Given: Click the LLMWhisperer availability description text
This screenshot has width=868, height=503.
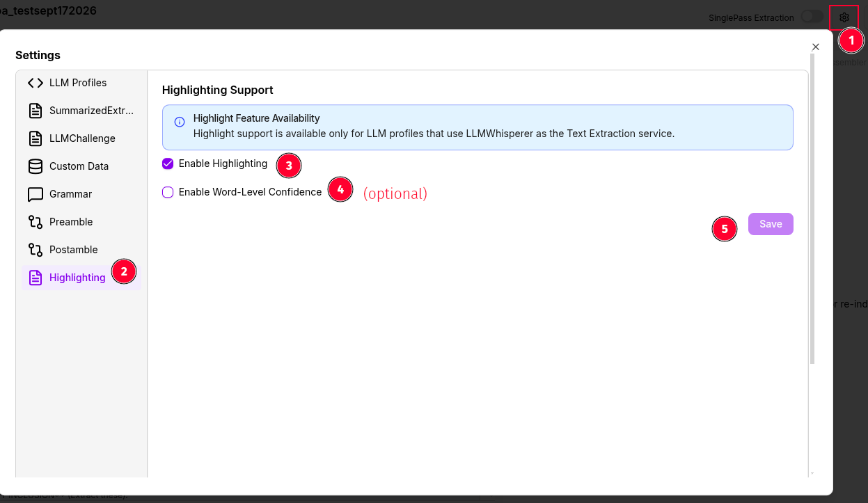Looking at the screenshot, I should 434,134.
